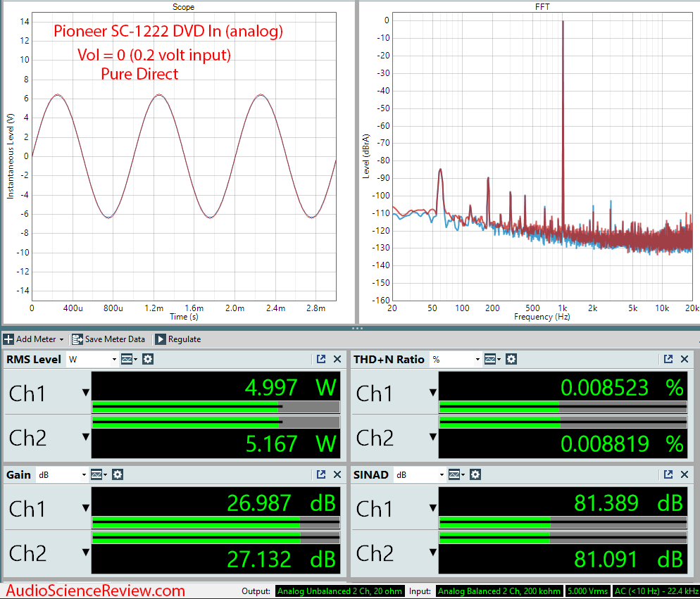Click the Regulate play icon
This screenshot has width=700, height=599.
click(161, 339)
